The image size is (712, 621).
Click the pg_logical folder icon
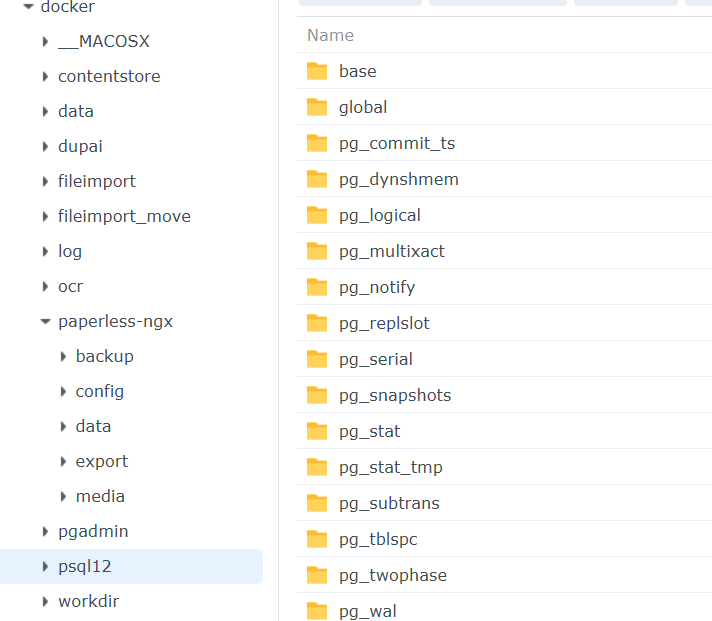(x=316, y=215)
